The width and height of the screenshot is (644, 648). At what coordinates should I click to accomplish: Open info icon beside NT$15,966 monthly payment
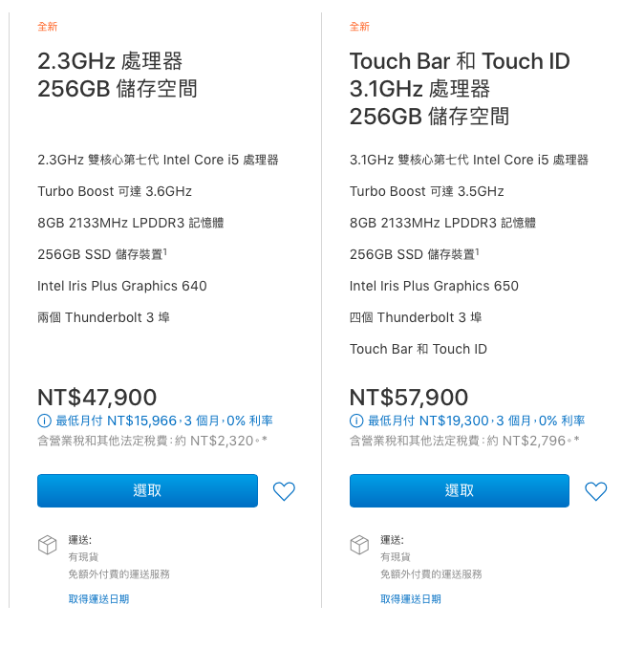click(44, 421)
